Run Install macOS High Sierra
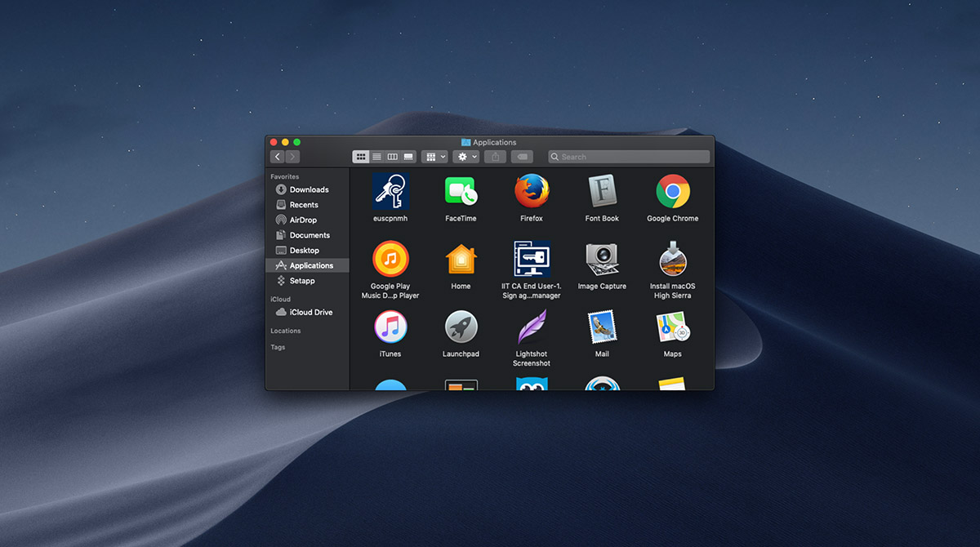Image resolution: width=980 pixels, height=547 pixels. 672,261
